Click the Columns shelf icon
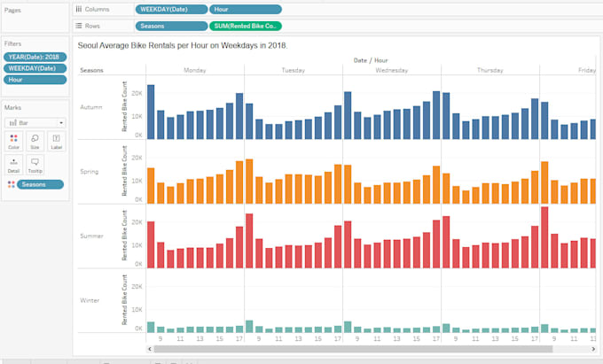 (x=79, y=9)
